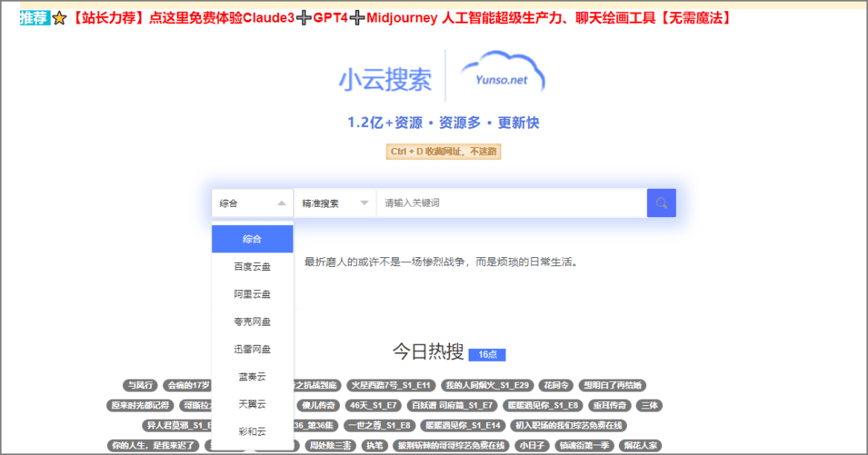
Task: Open hot search tag 与凤行
Action: click(141, 385)
